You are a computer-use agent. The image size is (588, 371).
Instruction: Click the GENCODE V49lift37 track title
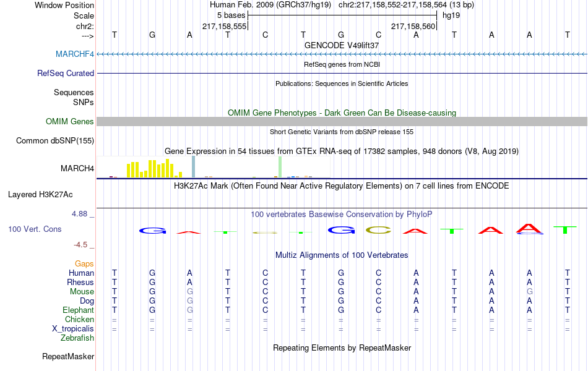[342, 45]
